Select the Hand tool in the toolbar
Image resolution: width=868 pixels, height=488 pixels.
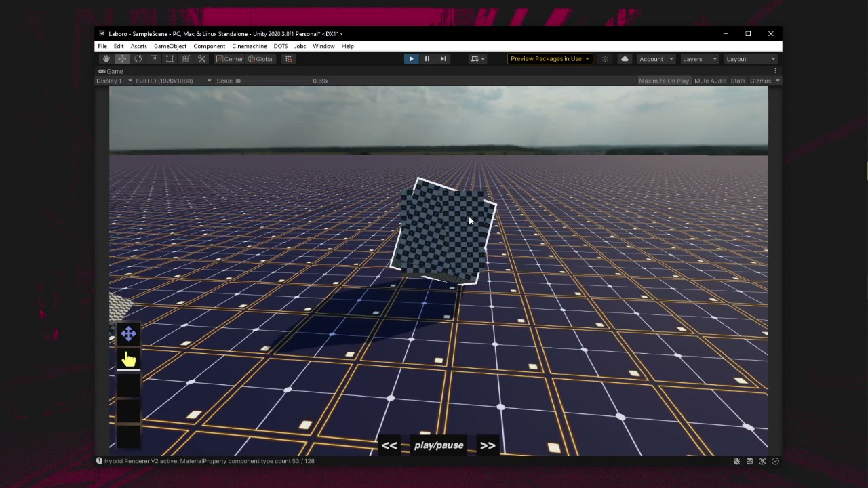[106, 59]
